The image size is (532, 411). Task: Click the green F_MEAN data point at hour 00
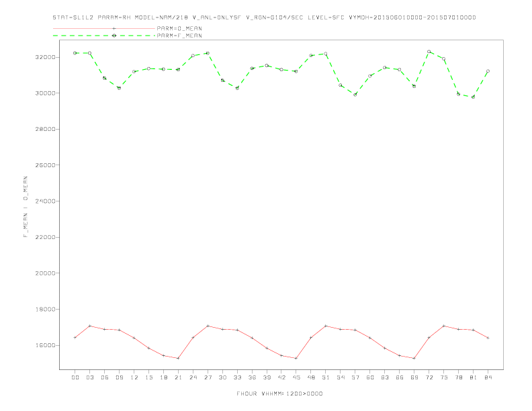tap(75, 53)
